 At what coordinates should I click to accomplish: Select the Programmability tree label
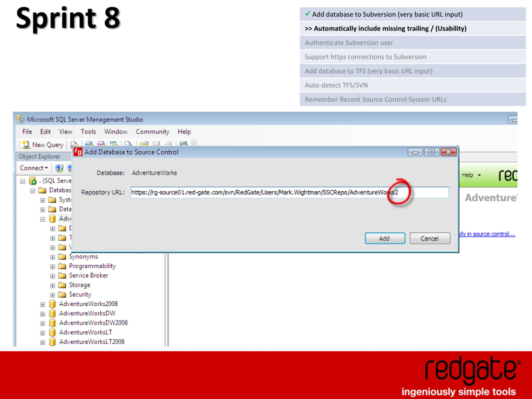pyautogui.click(x=93, y=266)
